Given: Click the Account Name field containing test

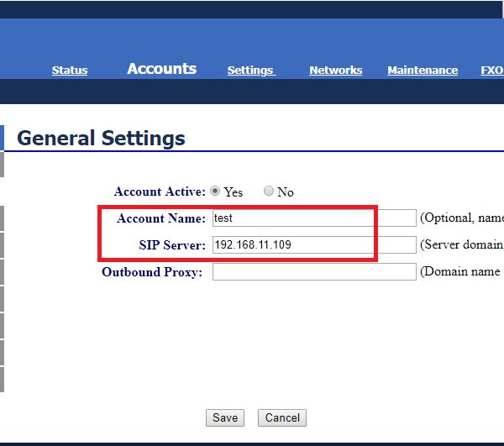Looking at the screenshot, I should (314, 218).
